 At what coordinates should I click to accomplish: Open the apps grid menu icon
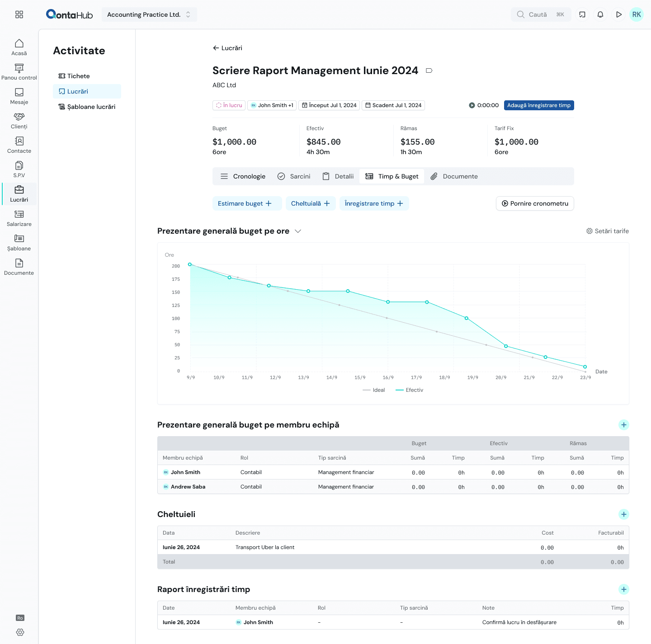point(19,14)
